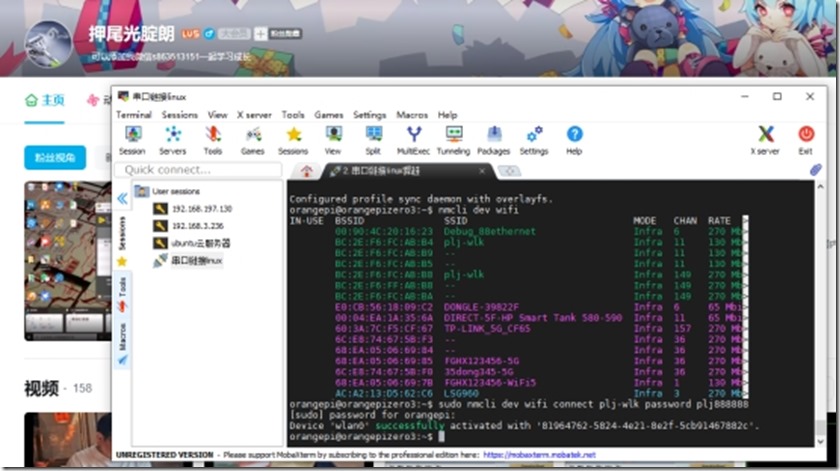Click the MultiExec toolbar icon

tap(413, 140)
